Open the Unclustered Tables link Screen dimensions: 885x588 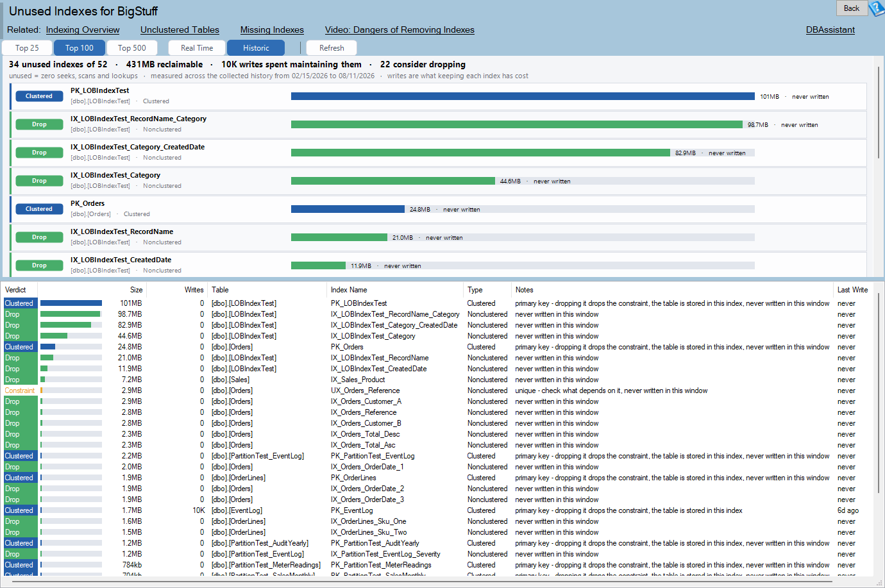(x=180, y=29)
